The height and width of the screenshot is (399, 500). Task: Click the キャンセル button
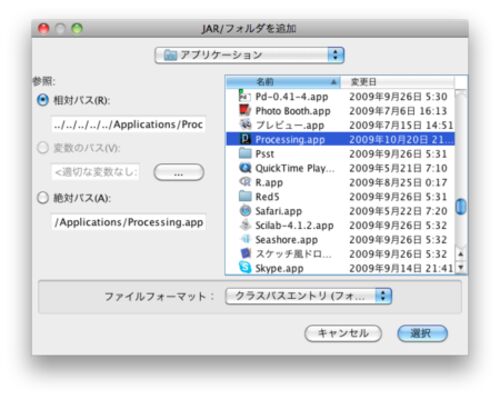pos(343,333)
